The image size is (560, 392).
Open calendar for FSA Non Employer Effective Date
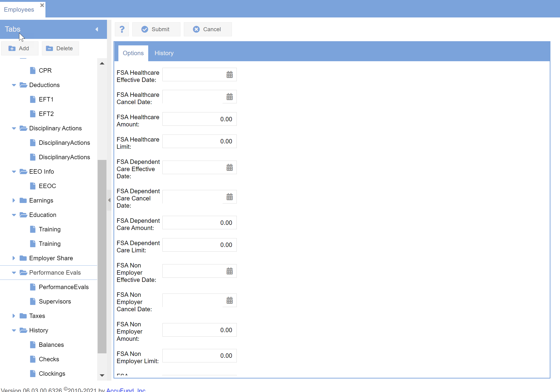pyautogui.click(x=229, y=271)
